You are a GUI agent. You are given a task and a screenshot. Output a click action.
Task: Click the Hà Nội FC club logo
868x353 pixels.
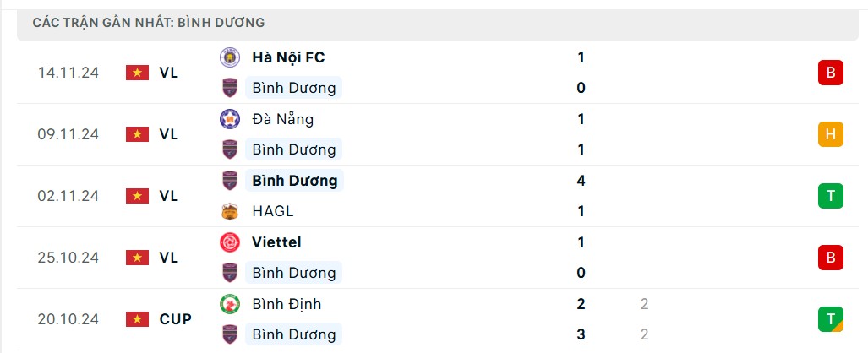click(x=229, y=57)
